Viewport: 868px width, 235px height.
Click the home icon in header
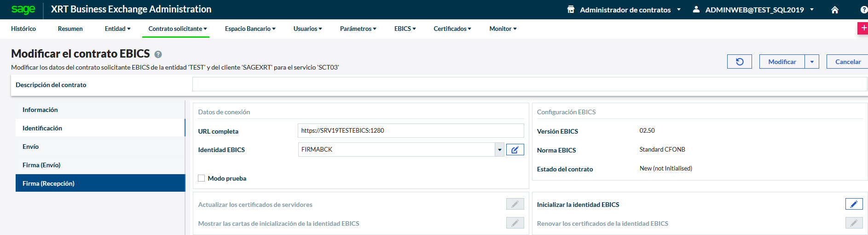pyautogui.click(x=834, y=10)
